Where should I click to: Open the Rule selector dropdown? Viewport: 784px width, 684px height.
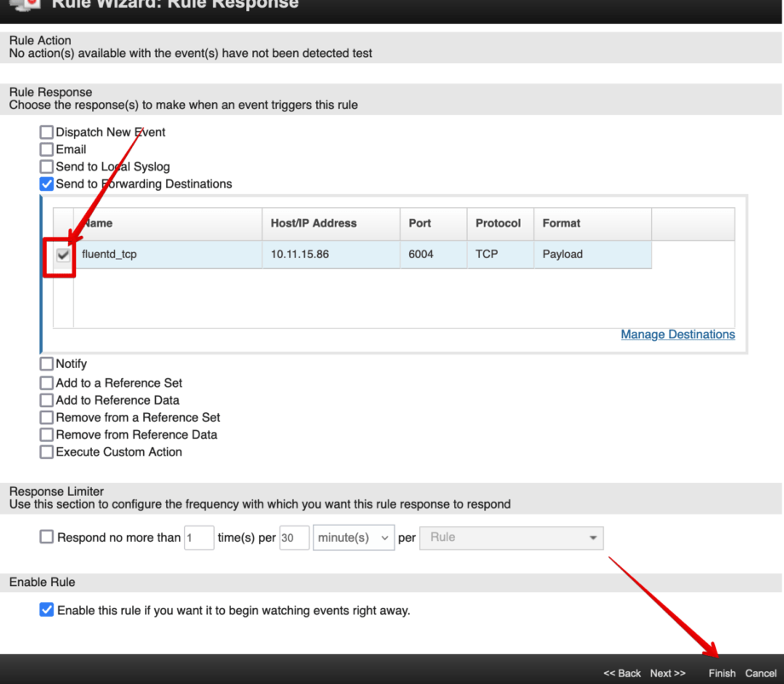coord(511,537)
